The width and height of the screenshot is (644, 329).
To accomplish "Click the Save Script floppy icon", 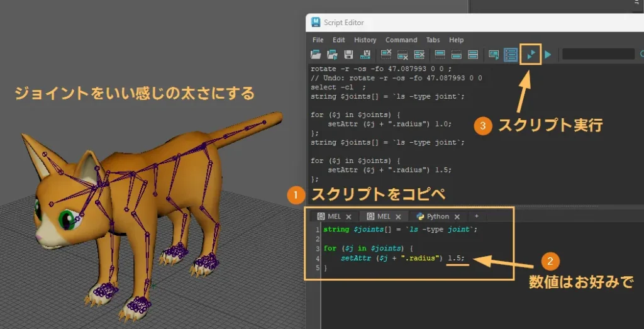I will (348, 54).
